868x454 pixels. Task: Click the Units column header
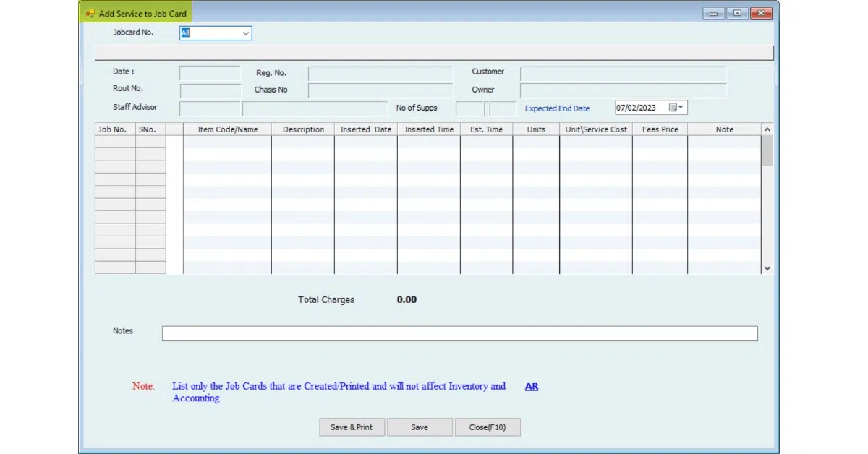coord(536,129)
